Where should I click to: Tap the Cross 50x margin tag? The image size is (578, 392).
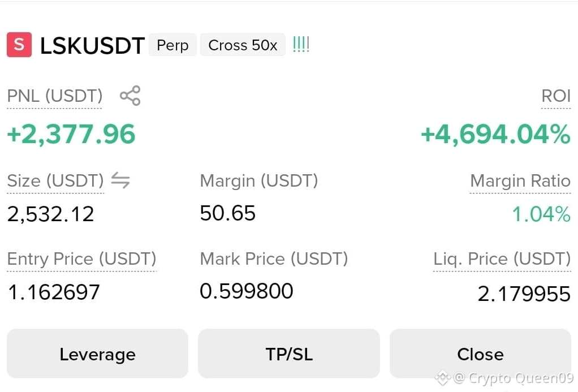click(x=243, y=45)
